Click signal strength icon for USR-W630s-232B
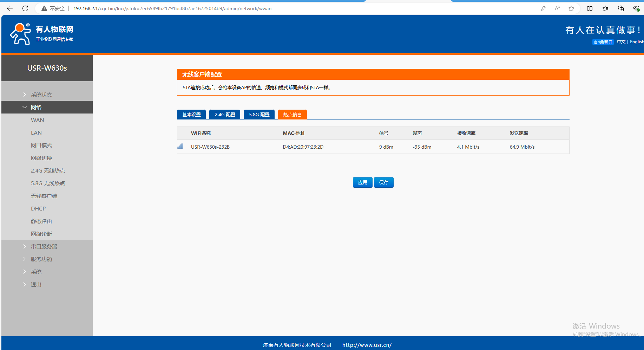Viewport: 644px width, 350px height. (x=180, y=147)
